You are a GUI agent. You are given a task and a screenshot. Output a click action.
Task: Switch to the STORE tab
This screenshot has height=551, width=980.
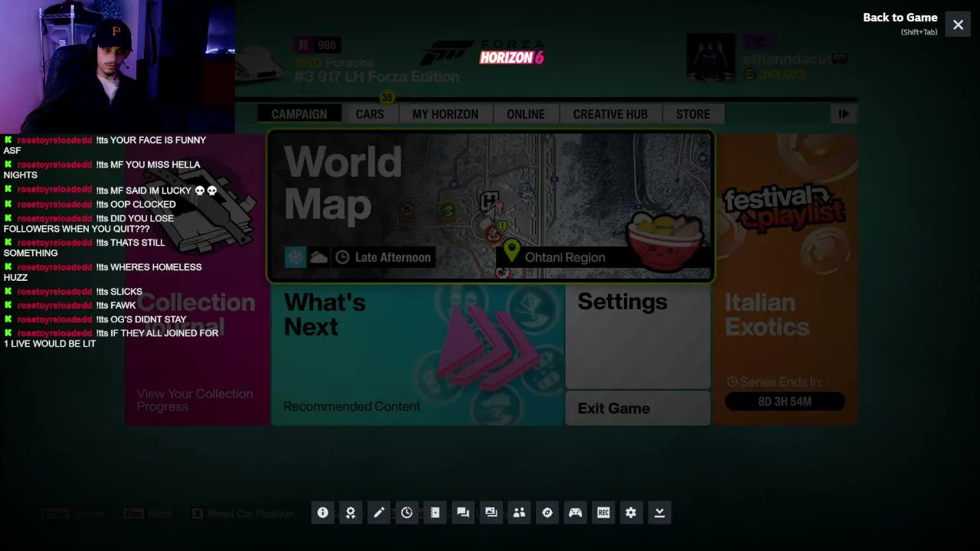pyautogui.click(x=693, y=114)
